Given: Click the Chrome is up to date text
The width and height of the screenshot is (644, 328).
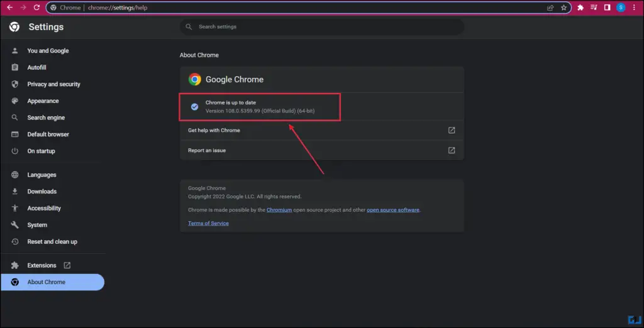Looking at the screenshot, I should [231, 102].
